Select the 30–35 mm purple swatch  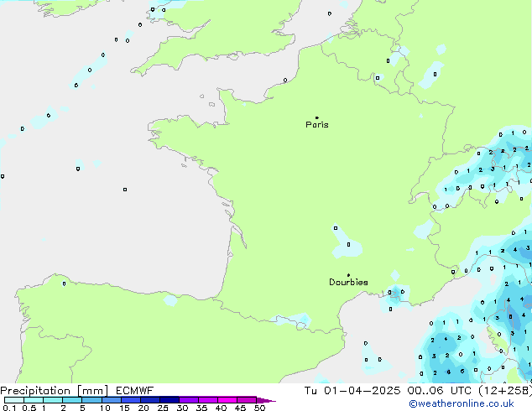point(189,400)
